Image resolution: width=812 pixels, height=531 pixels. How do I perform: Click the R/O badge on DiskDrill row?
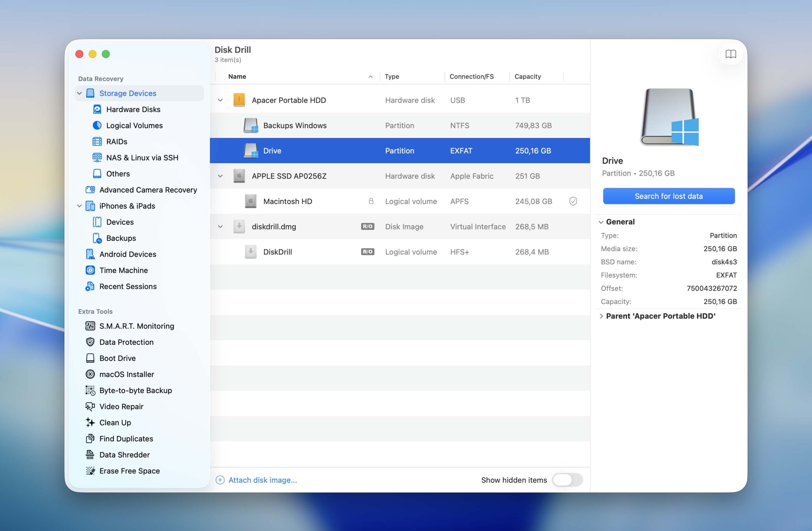[367, 252]
